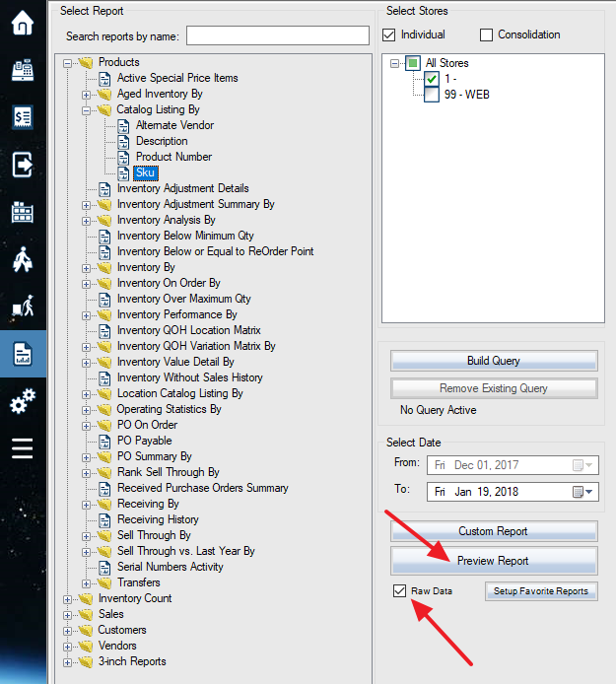Click the Serial Numbers Activity report icon
The image size is (616, 684).
[x=104, y=568]
